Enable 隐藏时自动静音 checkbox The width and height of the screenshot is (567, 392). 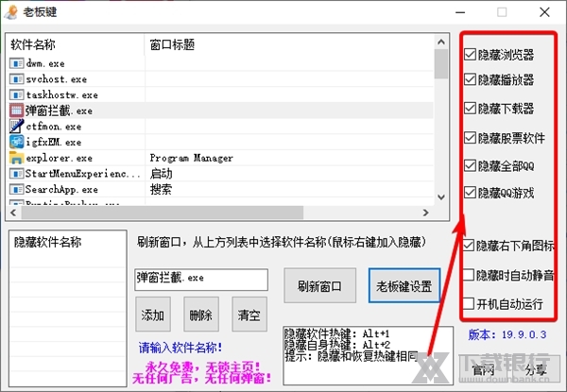coord(469,275)
